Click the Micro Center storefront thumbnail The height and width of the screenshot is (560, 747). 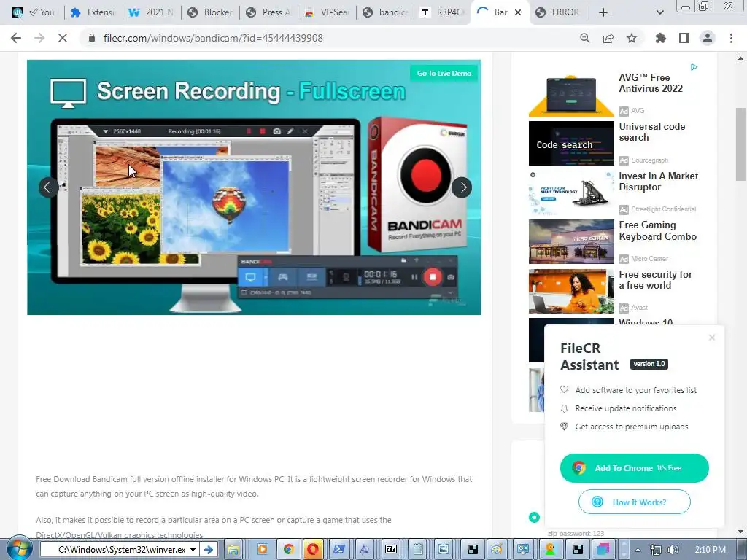tap(571, 241)
